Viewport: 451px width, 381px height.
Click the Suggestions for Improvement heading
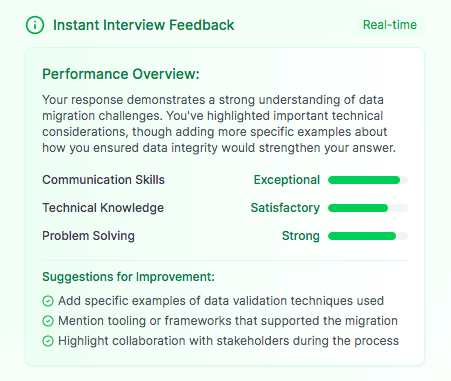[x=128, y=277]
